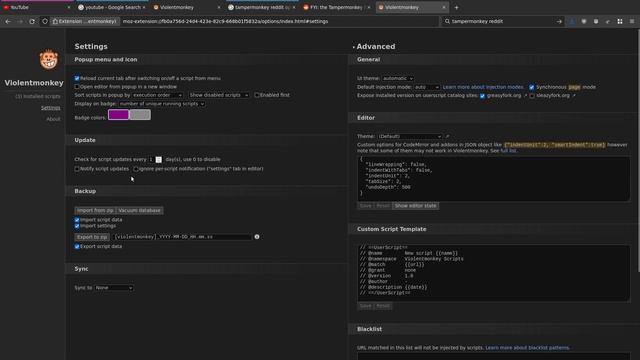Open a new browser tab with plus icon

tap(456, 7)
